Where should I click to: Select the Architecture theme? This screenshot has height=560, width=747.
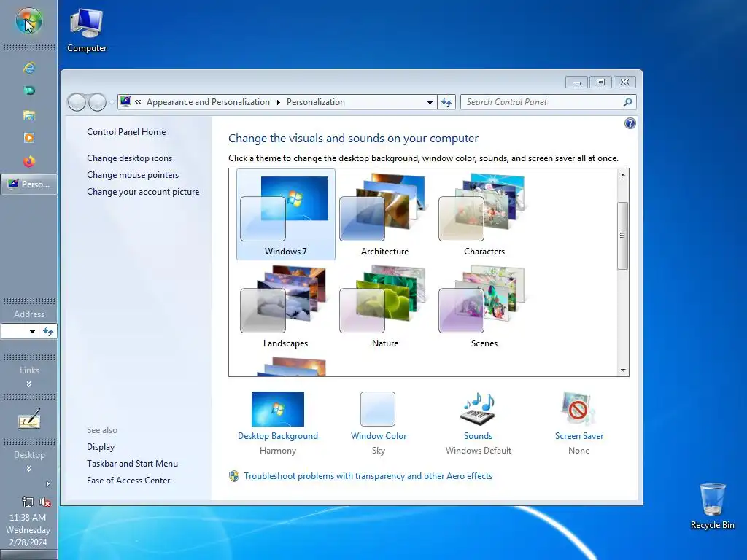[x=385, y=215]
